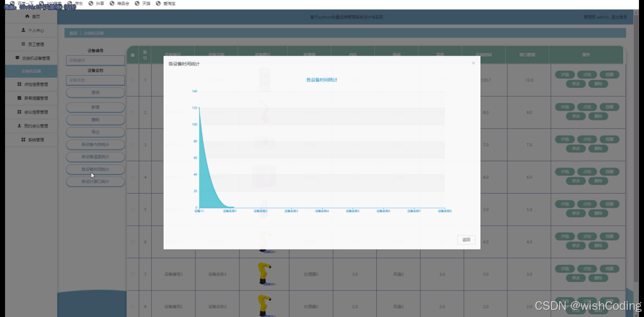Click 风扇2 cell in row 8
The height and width of the screenshot is (317, 644).
tap(398, 306)
